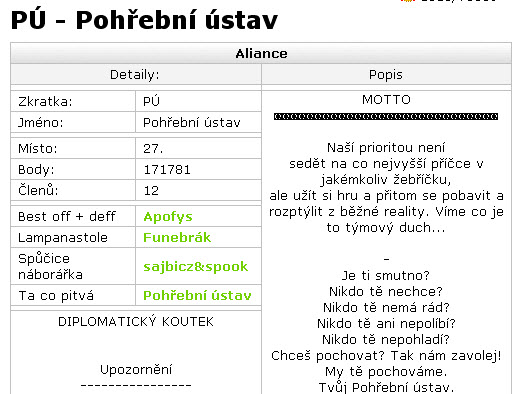Click the Členů: label
The width and height of the screenshot is (519, 394).
coord(38,190)
